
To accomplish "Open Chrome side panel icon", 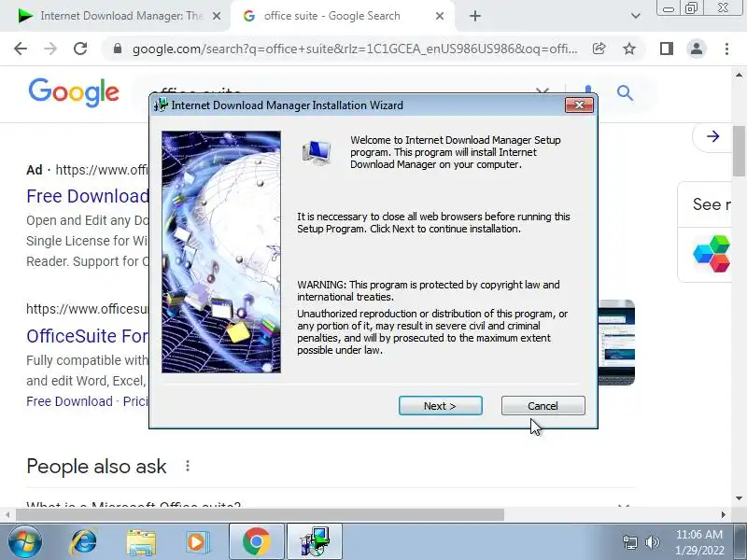I will [667, 49].
